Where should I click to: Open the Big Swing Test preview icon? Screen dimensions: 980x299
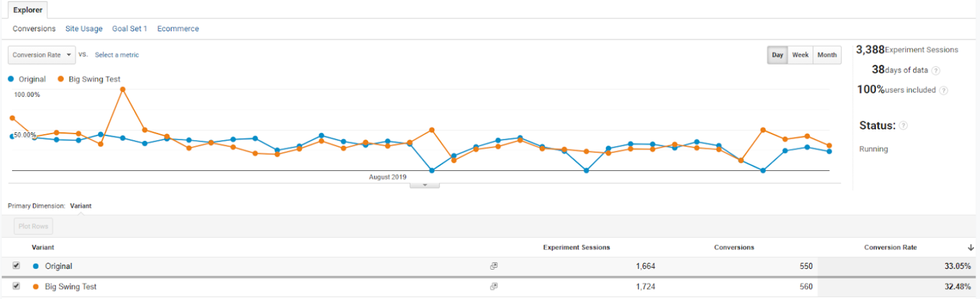[x=494, y=287]
